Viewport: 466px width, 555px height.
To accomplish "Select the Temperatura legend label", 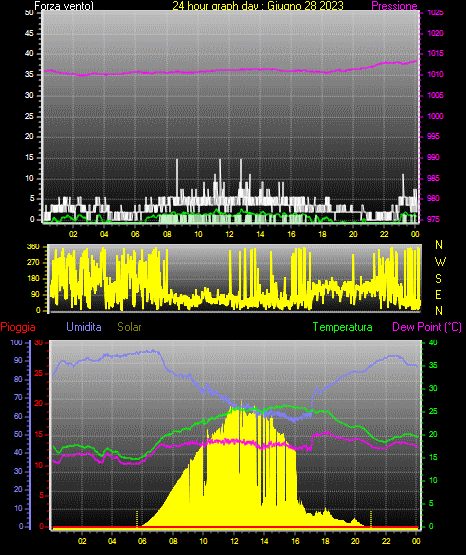I will (x=343, y=327).
